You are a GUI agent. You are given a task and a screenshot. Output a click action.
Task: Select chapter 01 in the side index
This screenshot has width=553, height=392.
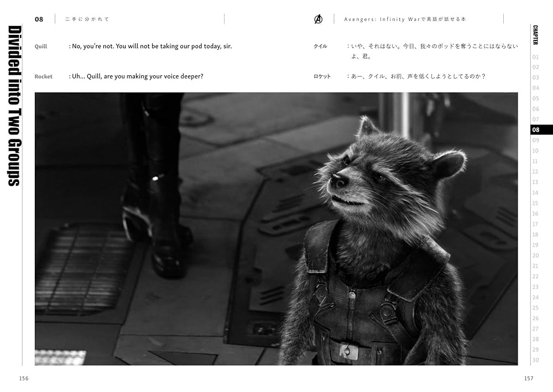[536, 57]
